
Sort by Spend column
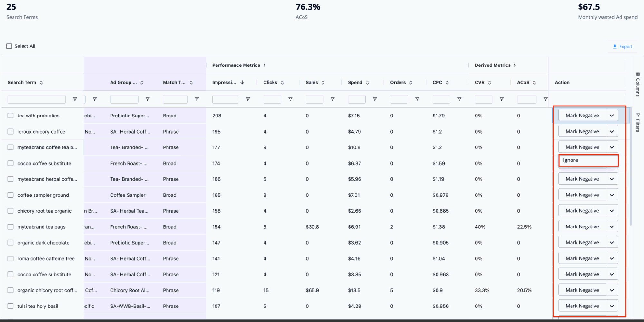click(x=367, y=83)
